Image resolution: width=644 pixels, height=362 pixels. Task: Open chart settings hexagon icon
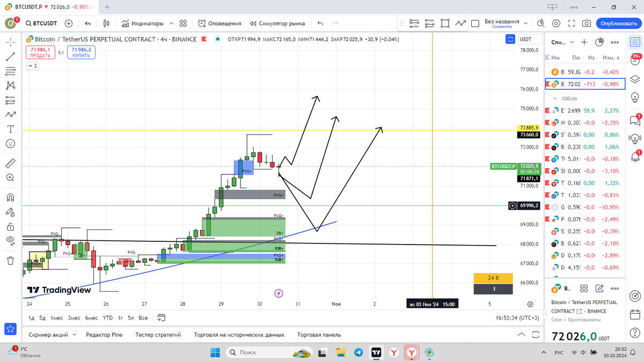[x=556, y=24]
